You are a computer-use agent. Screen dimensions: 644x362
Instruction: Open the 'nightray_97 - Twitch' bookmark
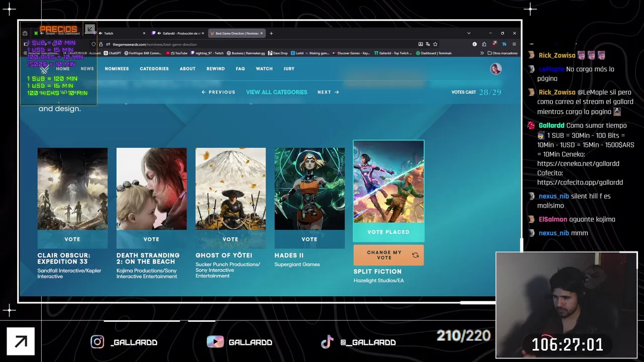pyautogui.click(x=207, y=53)
